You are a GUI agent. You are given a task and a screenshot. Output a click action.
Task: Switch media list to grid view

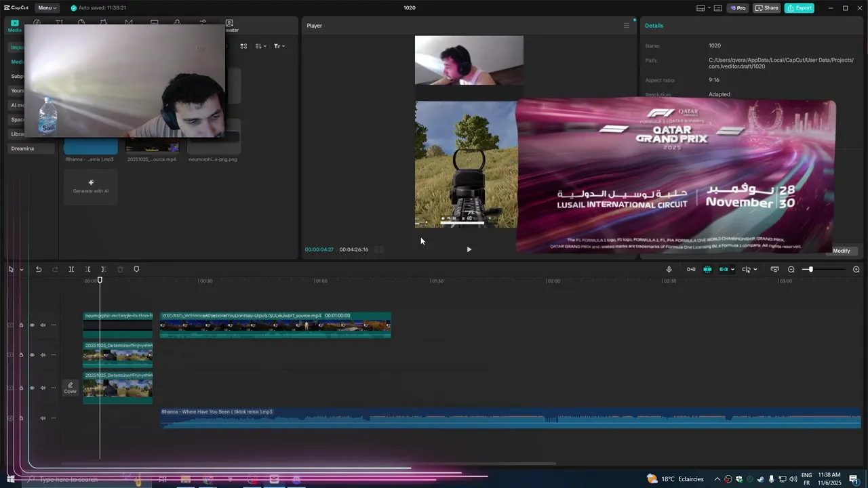tap(244, 46)
